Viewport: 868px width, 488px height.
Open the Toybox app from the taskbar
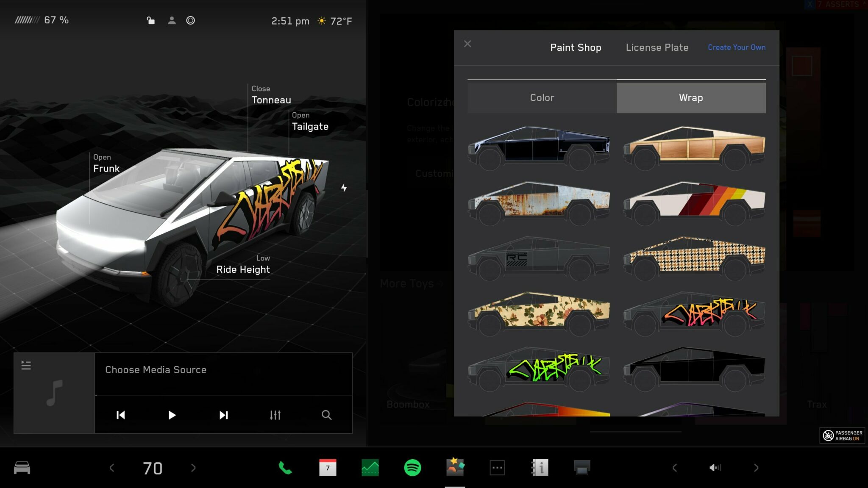click(455, 468)
